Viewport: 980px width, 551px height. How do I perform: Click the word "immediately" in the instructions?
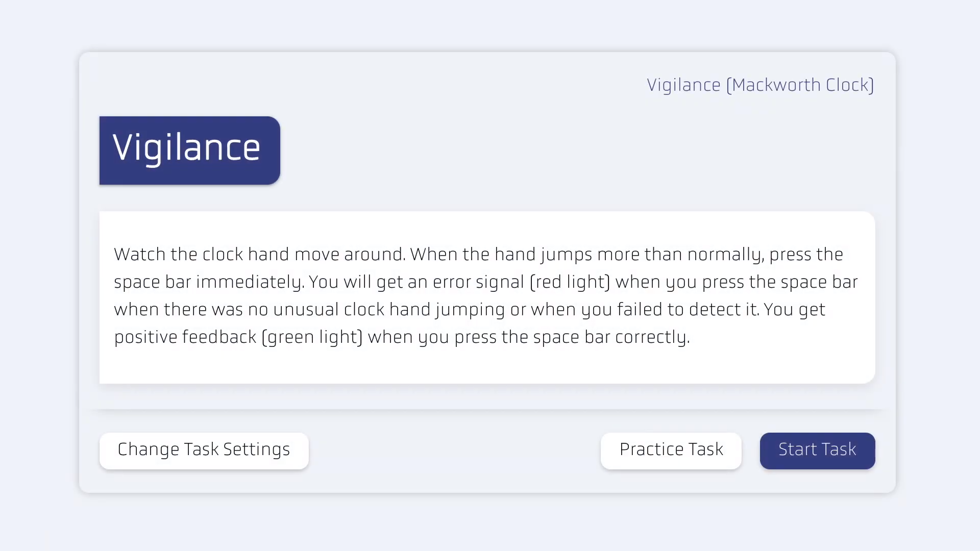point(250,282)
